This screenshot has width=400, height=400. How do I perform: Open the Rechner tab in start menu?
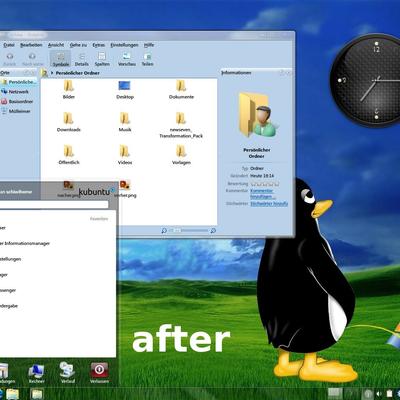click(36, 374)
